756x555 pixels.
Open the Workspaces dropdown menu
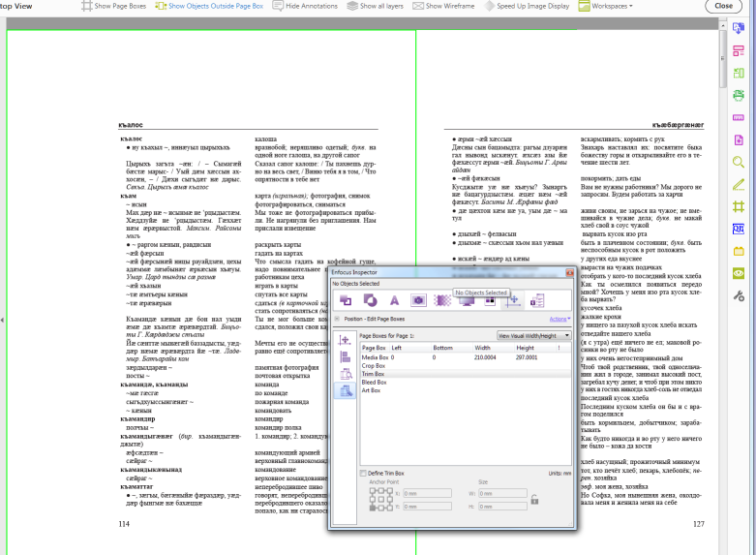tap(606, 6)
